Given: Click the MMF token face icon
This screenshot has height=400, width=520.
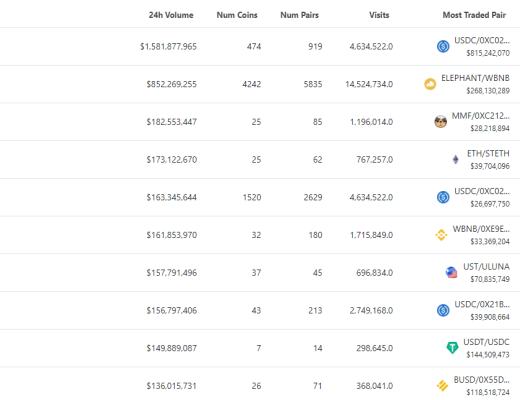Looking at the screenshot, I should (x=441, y=121).
